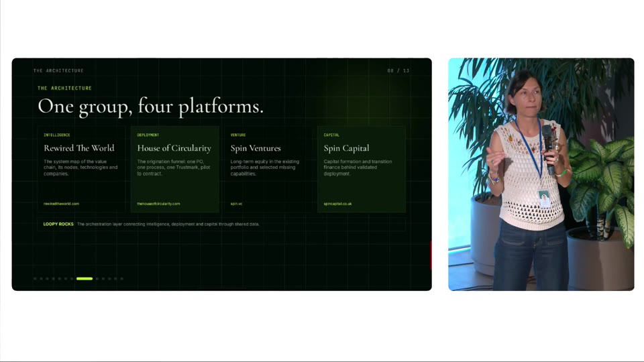Image resolution: width=644 pixels, height=362 pixels.
Task: Click the gray THE ARCHITECTURE header at top
Action: (x=58, y=70)
